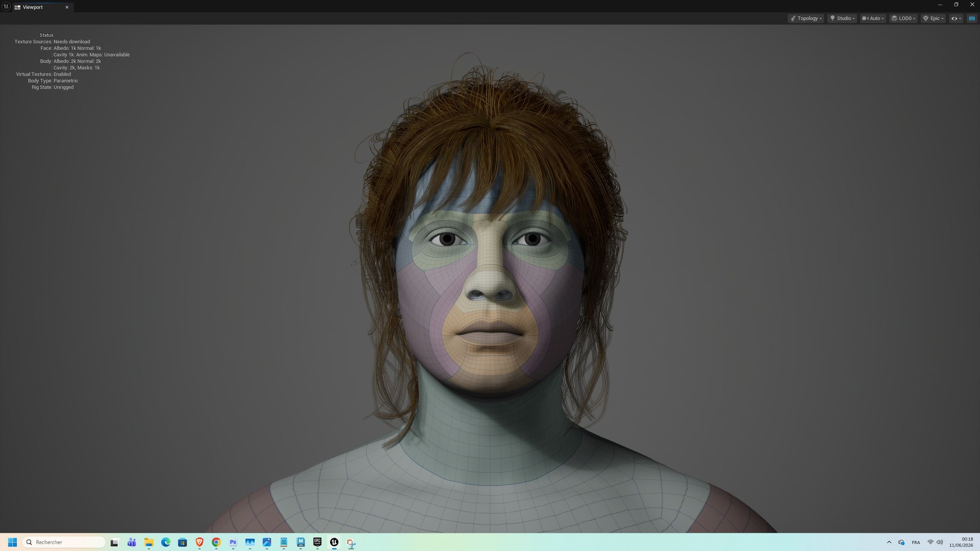The image size is (980, 551).
Task: Minimize the Unreal Engine window
Action: 940,5
